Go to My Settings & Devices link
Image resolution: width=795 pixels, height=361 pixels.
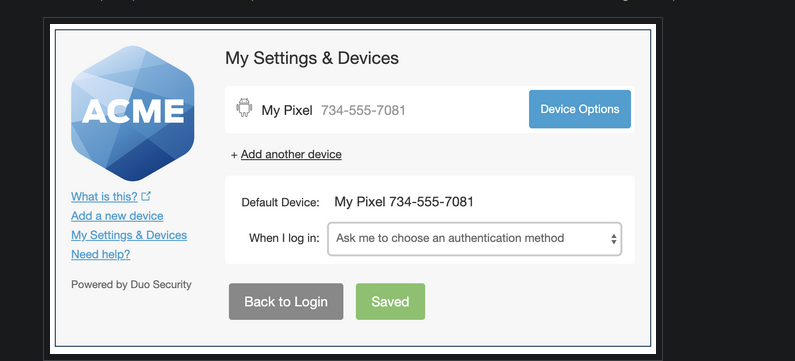(129, 235)
